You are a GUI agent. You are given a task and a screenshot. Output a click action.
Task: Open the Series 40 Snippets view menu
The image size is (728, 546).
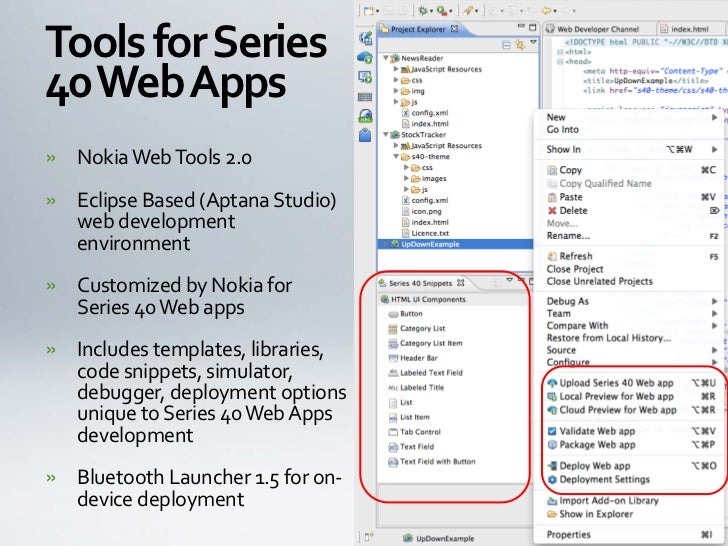click(x=509, y=280)
